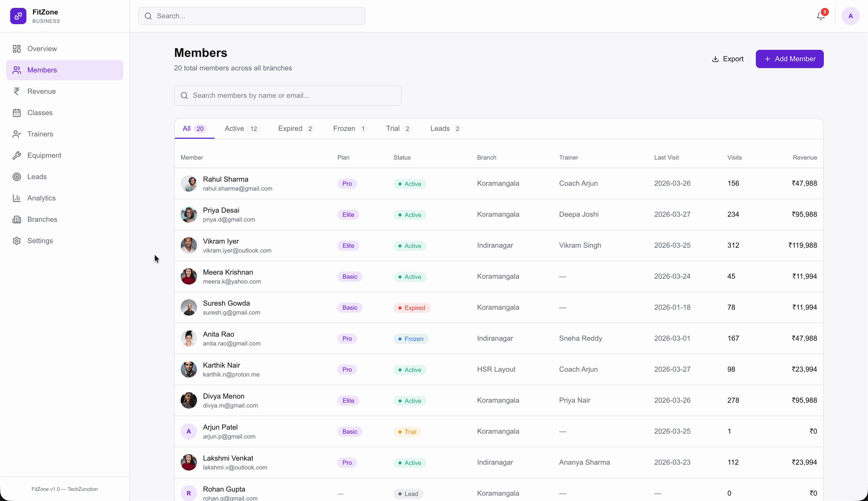The width and height of the screenshot is (868, 501).
Task: Click the Export button
Action: pos(728,59)
